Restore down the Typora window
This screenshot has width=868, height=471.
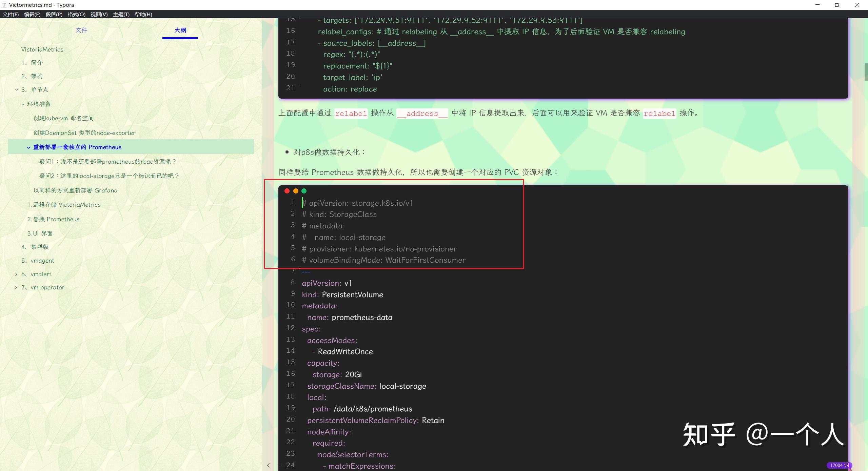837,5
